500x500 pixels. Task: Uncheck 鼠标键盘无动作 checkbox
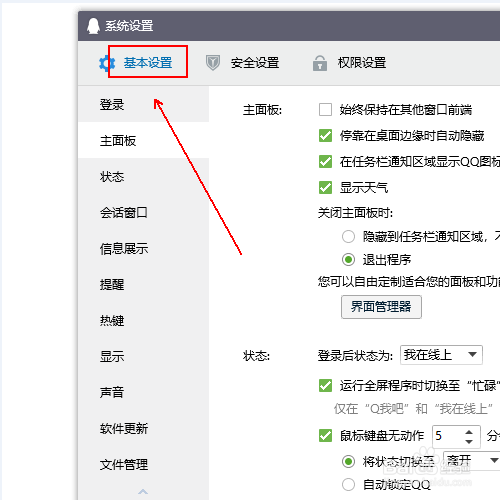[325, 436]
